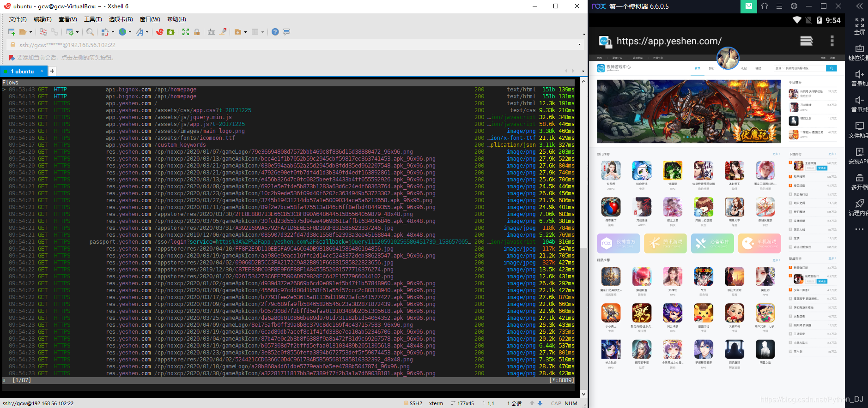Viewport: 868px width, 408px height.
Task: Click the padlock Lock Screen toolbar icon
Action: [x=197, y=32]
